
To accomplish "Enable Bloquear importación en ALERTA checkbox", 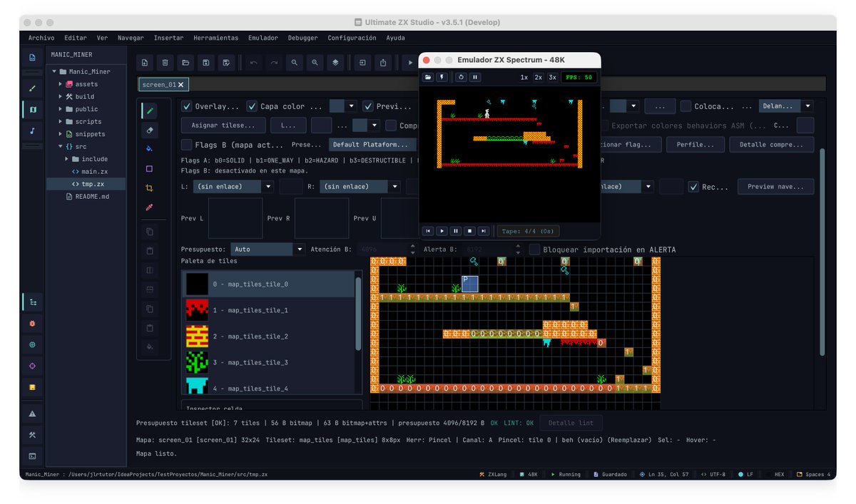I will [x=534, y=250].
